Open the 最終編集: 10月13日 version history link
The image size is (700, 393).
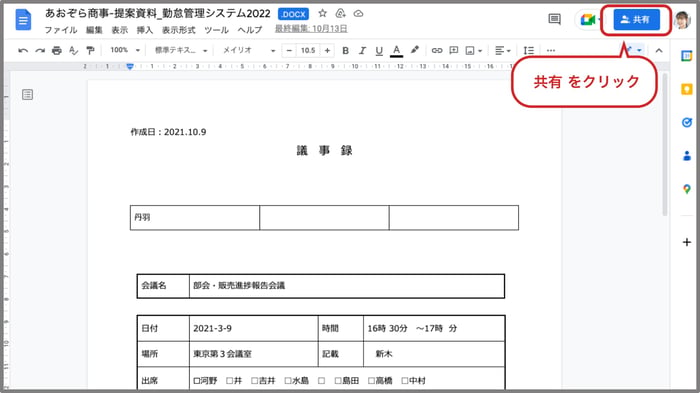(x=311, y=29)
